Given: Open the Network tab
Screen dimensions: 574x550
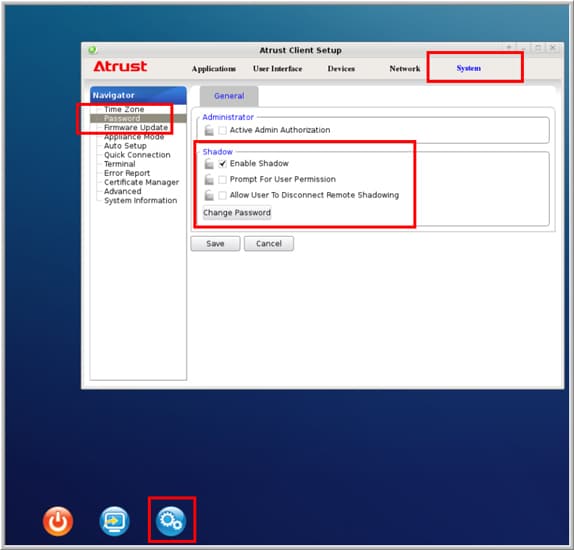Looking at the screenshot, I should tap(405, 68).
